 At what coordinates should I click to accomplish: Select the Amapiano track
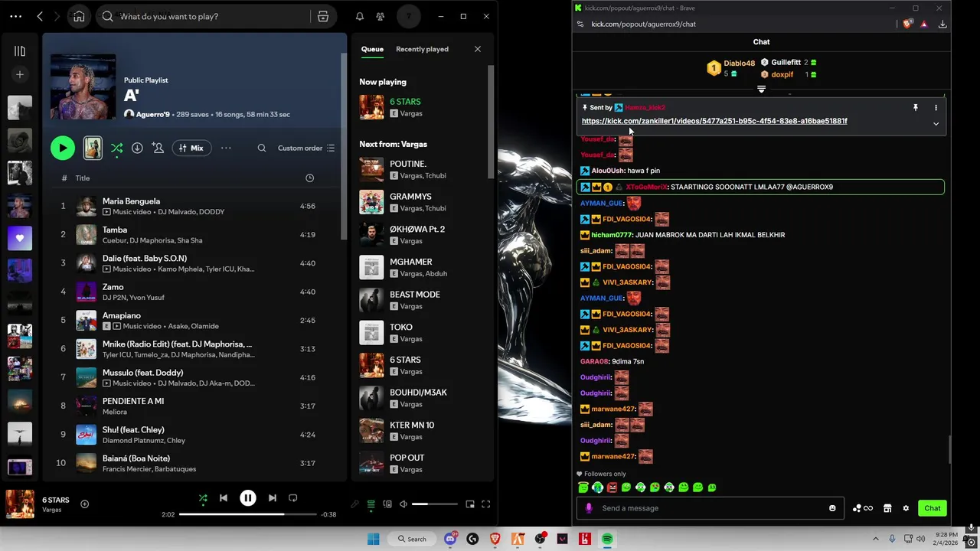pyautogui.click(x=191, y=321)
